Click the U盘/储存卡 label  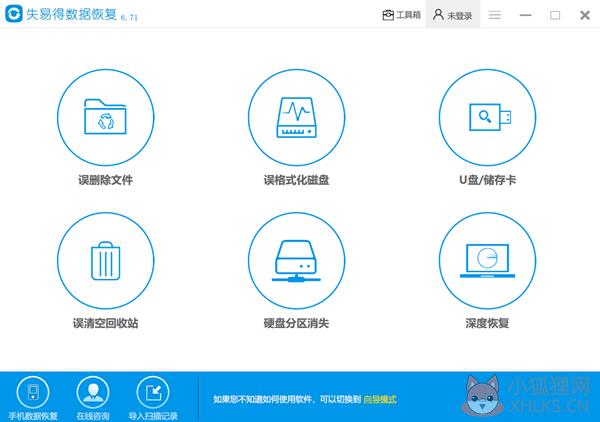[487, 180]
